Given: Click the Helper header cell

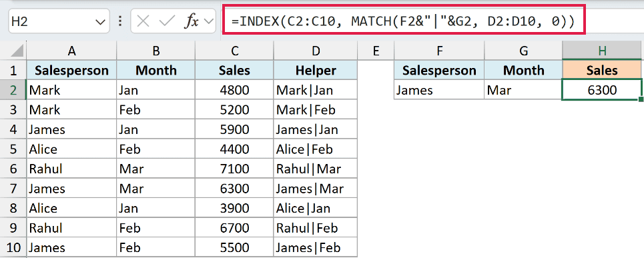Looking at the screenshot, I should click(x=316, y=70).
